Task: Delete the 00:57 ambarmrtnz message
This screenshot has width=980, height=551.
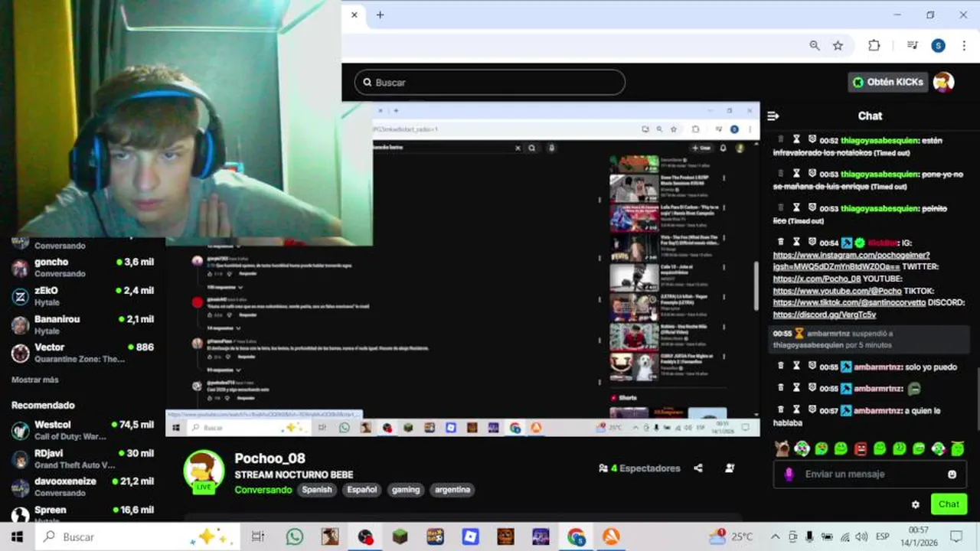Action: [x=780, y=410]
